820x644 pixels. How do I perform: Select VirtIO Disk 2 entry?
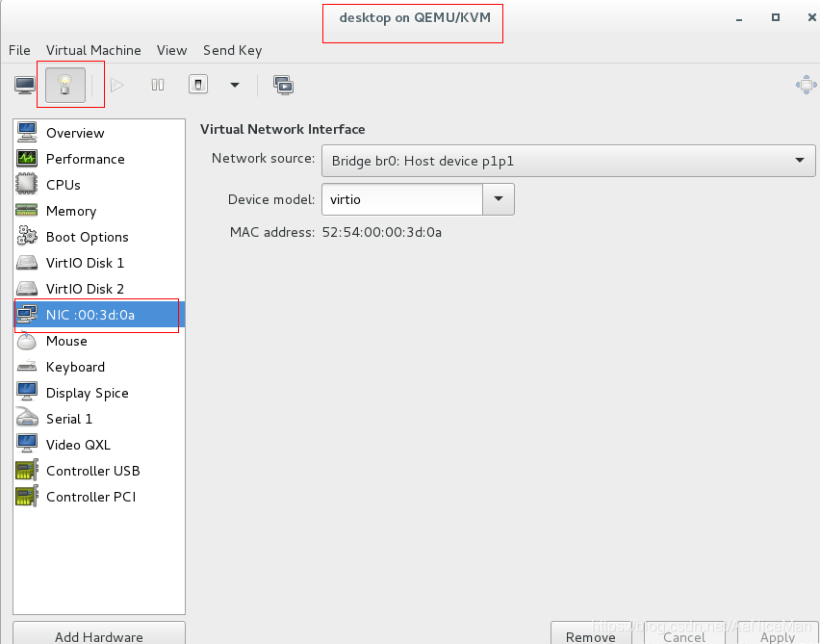pyautogui.click(x=99, y=289)
